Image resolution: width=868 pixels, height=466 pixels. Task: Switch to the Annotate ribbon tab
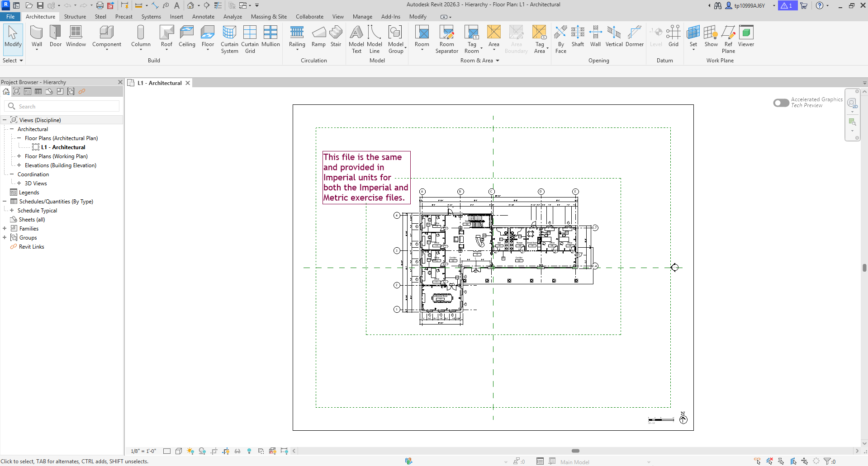click(x=203, y=17)
